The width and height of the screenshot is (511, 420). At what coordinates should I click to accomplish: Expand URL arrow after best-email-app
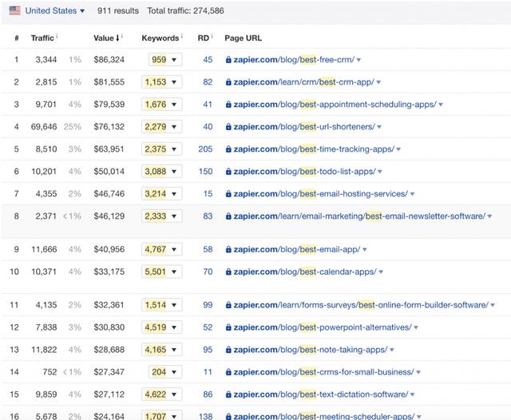[x=365, y=250]
